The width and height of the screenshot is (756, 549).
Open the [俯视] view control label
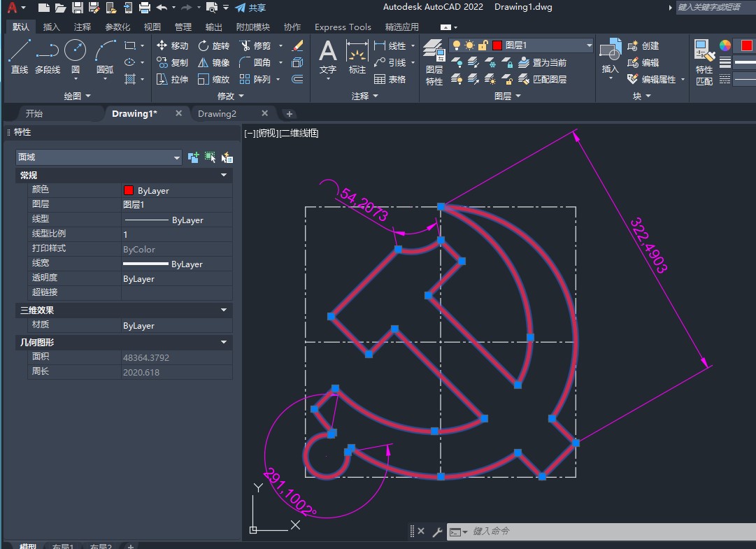(268, 133)
